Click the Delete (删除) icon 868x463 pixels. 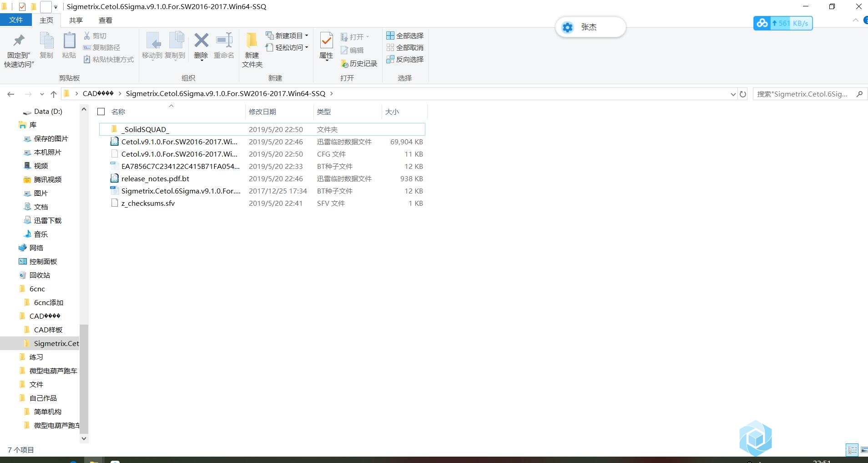(201, 40)
